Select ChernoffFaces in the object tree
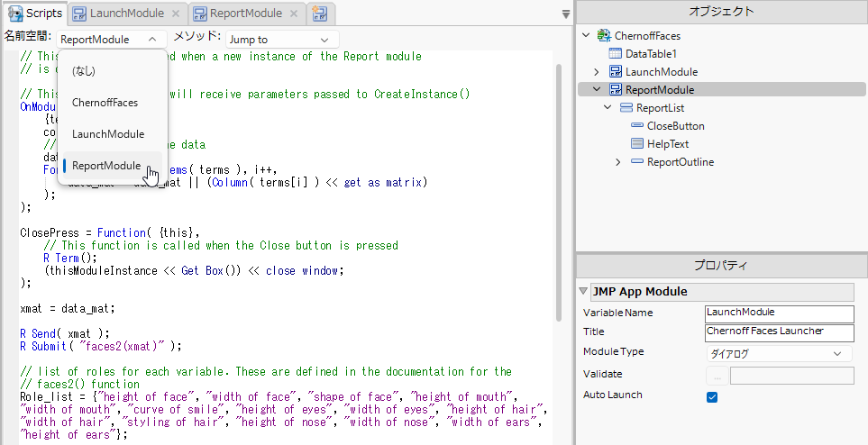The image size is (868, 445). click(647, 35)
